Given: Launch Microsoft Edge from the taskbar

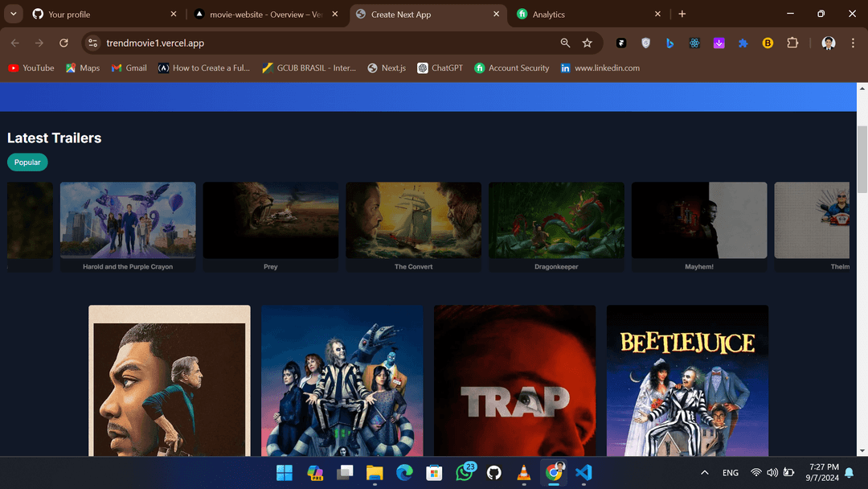Looking at the screenshot, I should click(404, 472).
